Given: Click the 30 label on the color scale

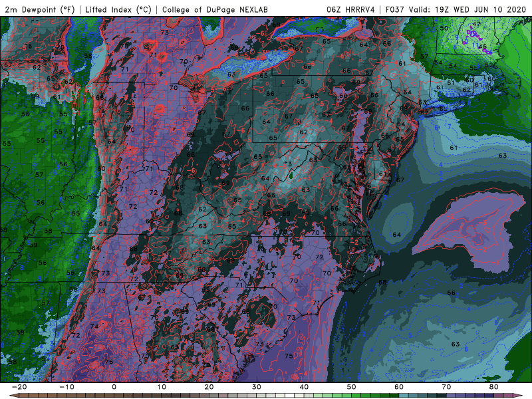Looking at the screenshot, I should point(257,387).
